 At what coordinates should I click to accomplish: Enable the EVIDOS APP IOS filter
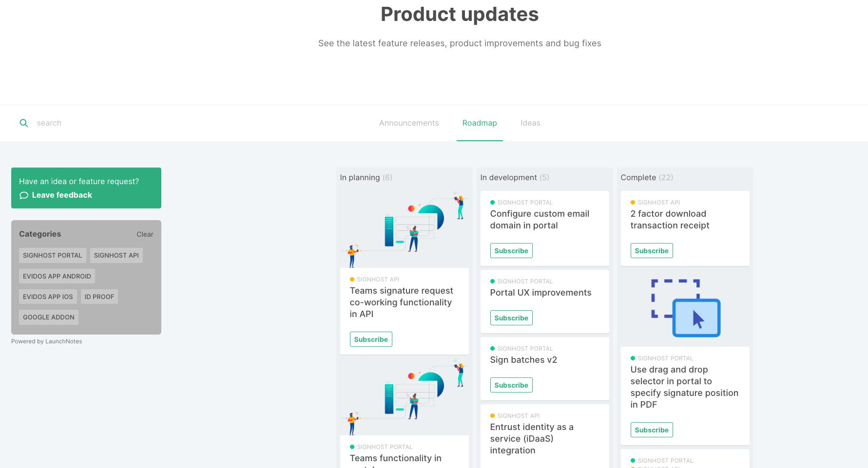click(x=48, y=297)
